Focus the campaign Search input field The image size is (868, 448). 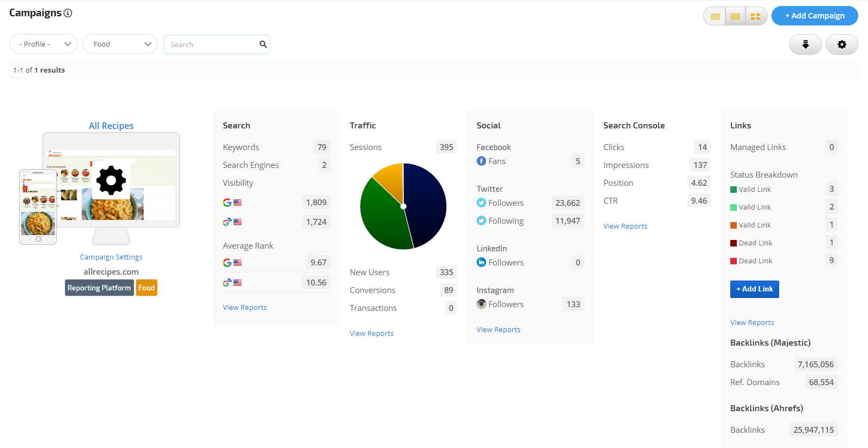[x=211, y=44]
